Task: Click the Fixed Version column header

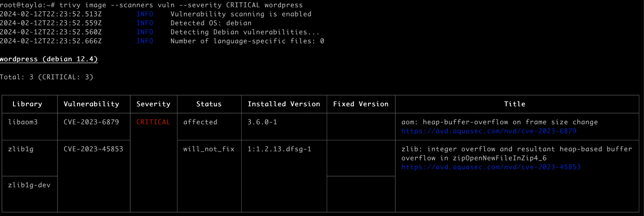Action: tap(361, 104)
